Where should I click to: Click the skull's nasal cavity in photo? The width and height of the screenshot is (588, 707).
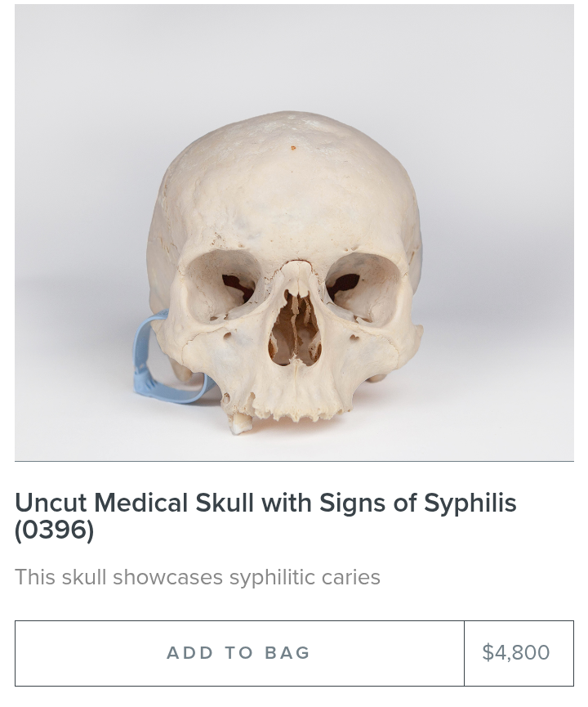295,329
